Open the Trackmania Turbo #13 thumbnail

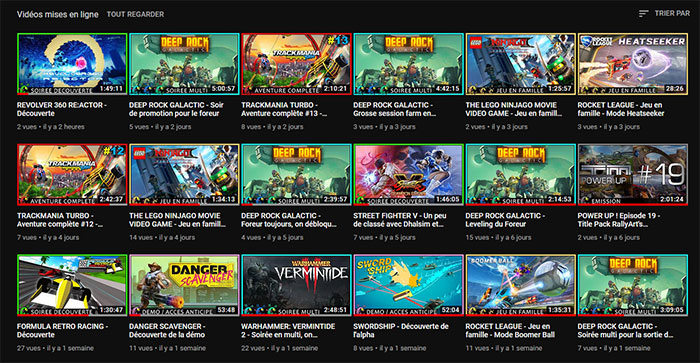click(296, 64)
